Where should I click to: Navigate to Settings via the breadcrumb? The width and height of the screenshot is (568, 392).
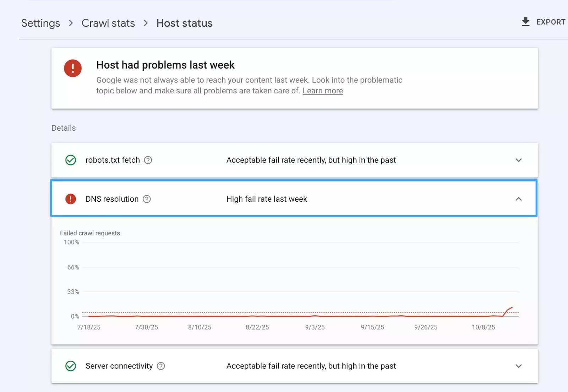pyautogui.click(x=40, y=23)
